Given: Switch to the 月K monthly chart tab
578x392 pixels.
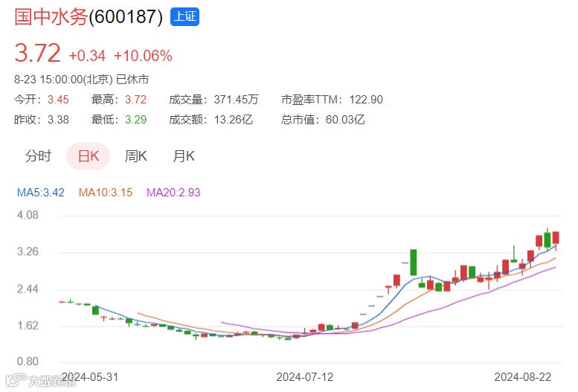Looking at the screenshot, I should [x=184, y=156].
